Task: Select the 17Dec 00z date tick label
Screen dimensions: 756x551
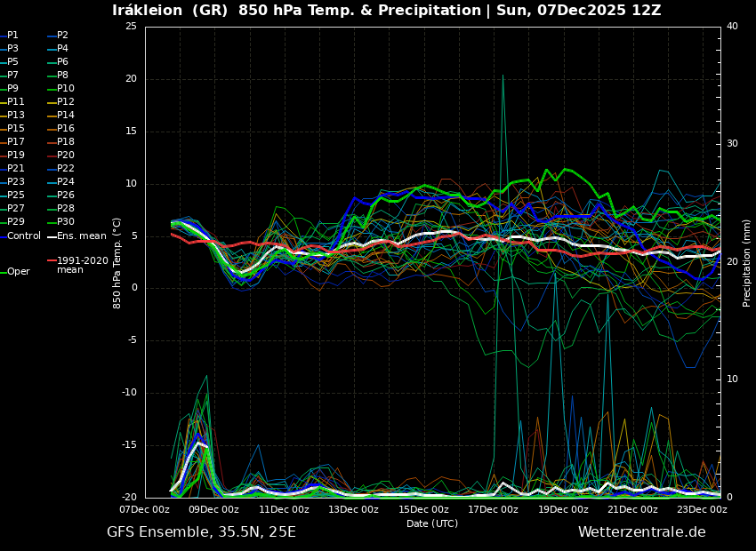Action: click(x=493, y=510)
